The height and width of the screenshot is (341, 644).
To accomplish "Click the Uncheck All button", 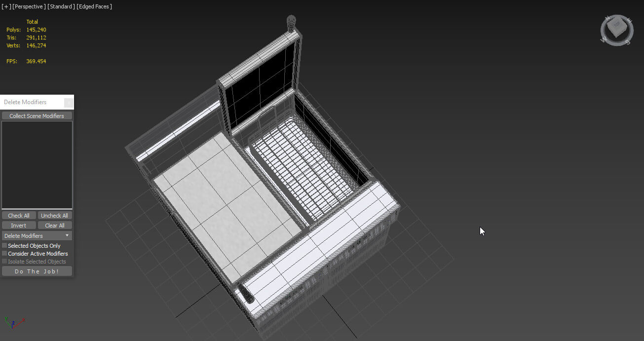I will click(x=54, y=216).
